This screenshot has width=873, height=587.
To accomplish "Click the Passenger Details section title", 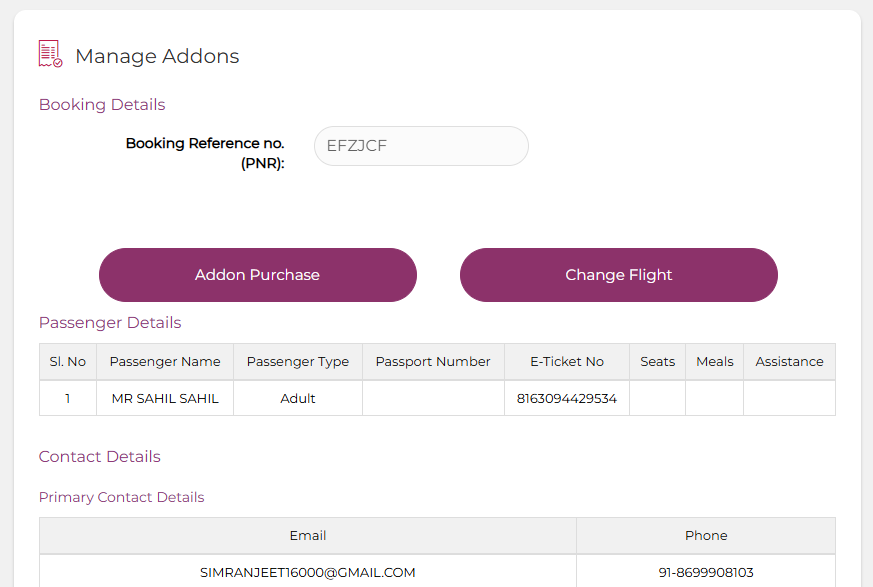I will click(x=110, y=322).
